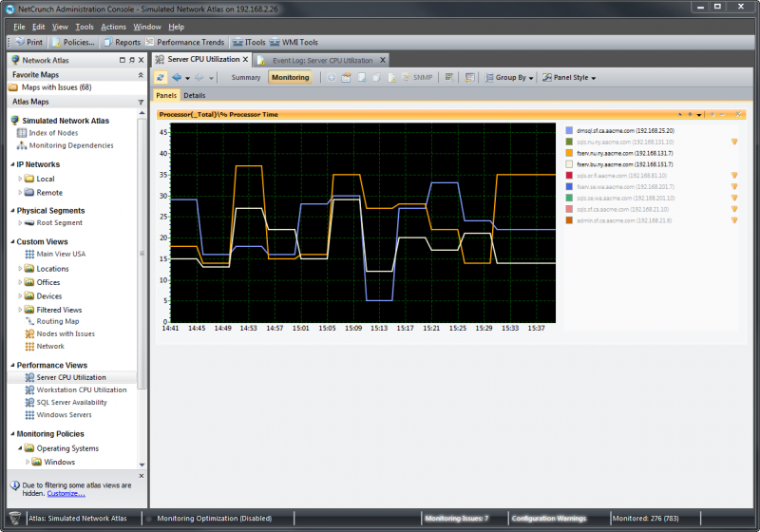
Task: Open the Workstation CPU Utilization view
Action: 76,390
